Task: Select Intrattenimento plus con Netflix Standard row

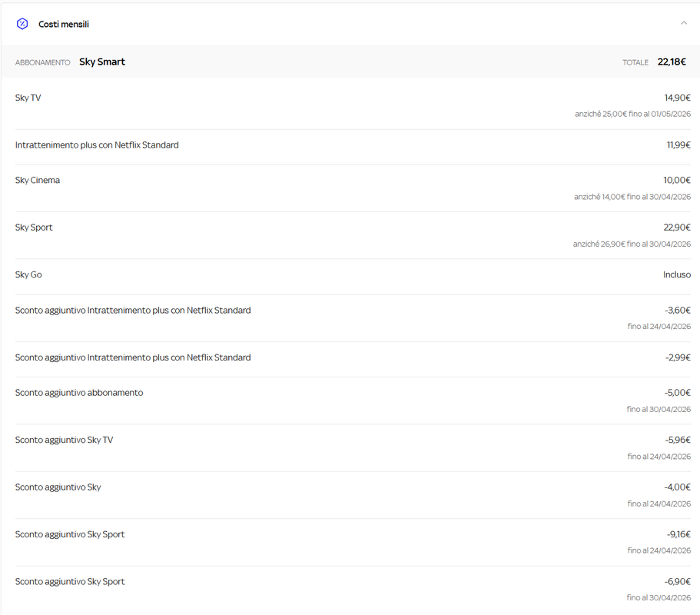Action: pos(97,145)
